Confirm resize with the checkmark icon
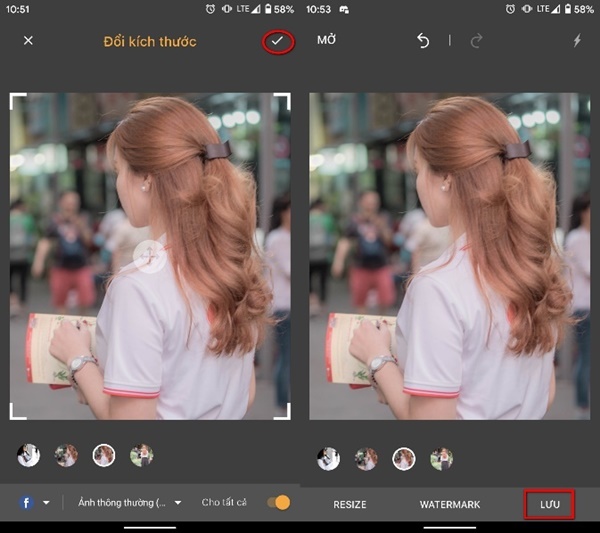The width and height of the screenshot is (600, 533). coord(277,41)
